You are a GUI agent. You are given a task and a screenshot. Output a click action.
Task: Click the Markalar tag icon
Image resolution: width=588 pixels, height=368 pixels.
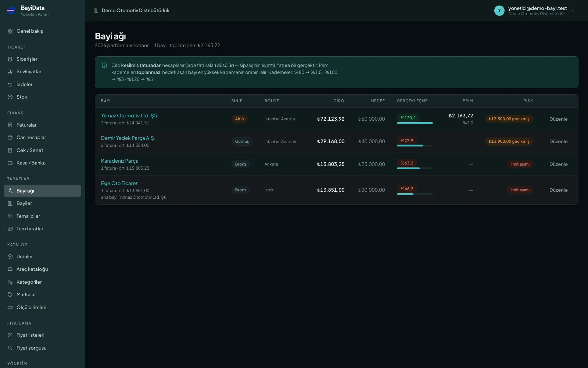coord(10,295)
